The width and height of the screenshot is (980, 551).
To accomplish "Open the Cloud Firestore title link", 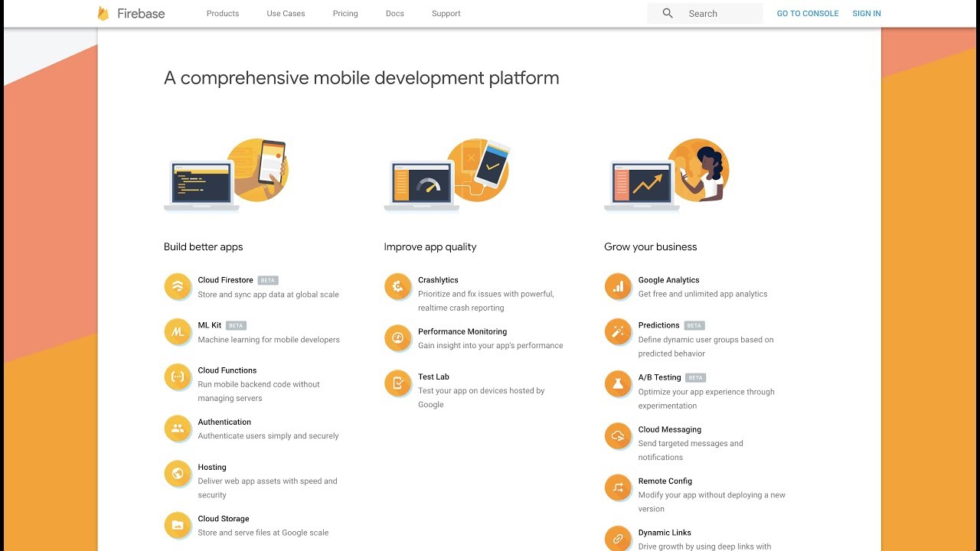I will 226,280.
